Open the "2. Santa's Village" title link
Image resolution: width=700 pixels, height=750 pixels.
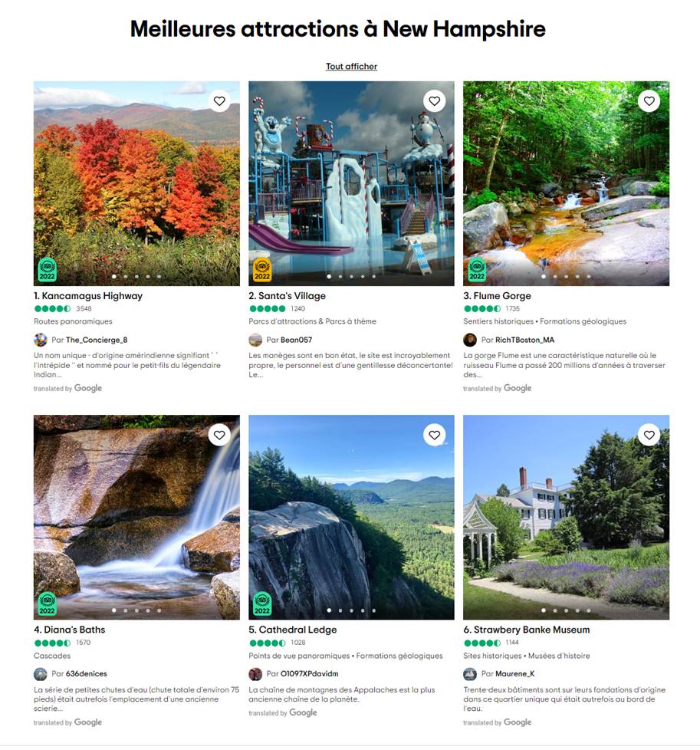pos(287,295)
